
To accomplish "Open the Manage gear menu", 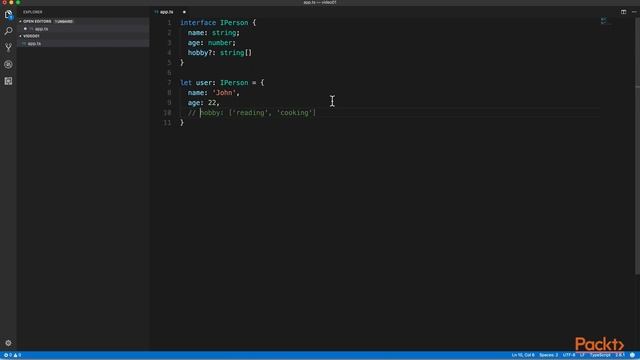I will (8, 343).
